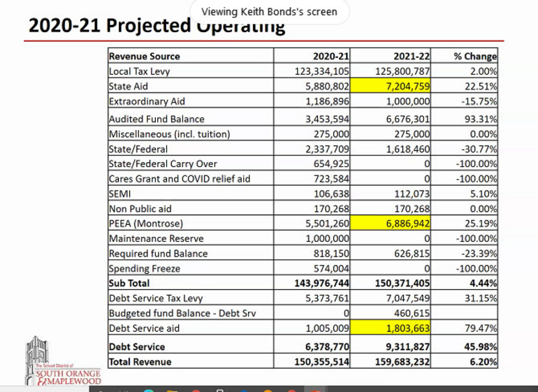
Task: Click the 1,186,896 value
Action: click(x=327, y=101)
